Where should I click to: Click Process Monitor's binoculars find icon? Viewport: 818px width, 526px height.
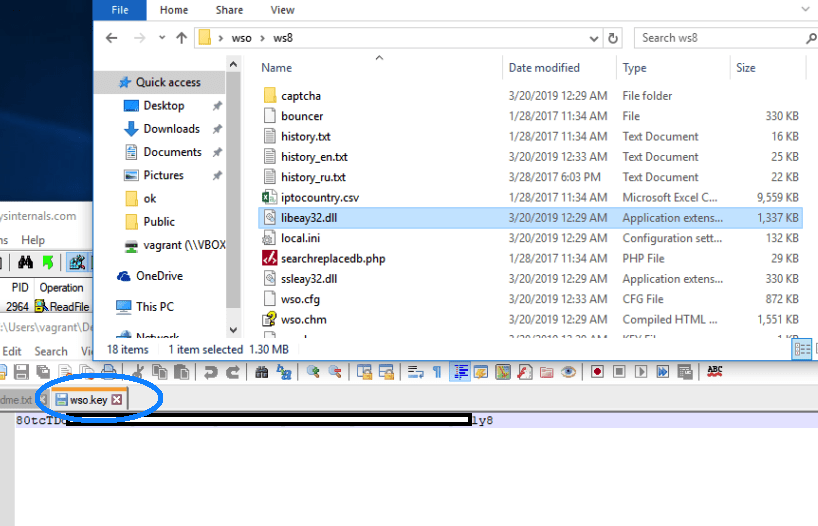click(x=25, y=262)
